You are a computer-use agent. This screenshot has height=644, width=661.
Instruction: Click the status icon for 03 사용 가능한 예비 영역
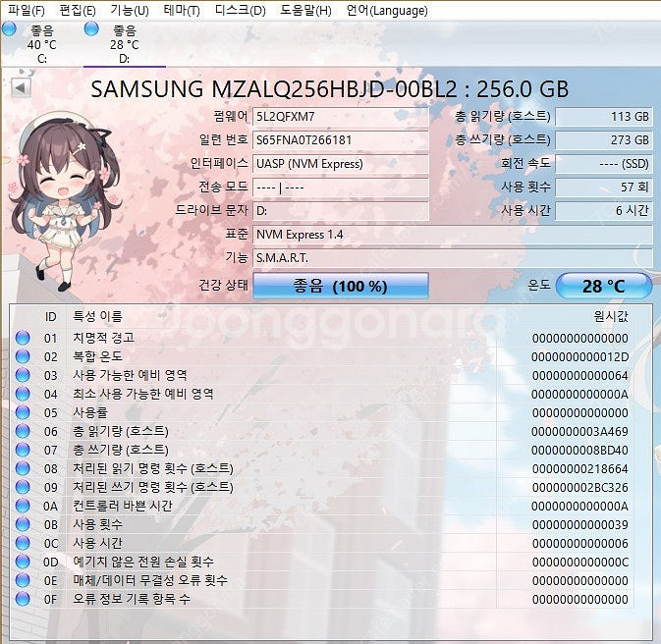coord(23,375)
